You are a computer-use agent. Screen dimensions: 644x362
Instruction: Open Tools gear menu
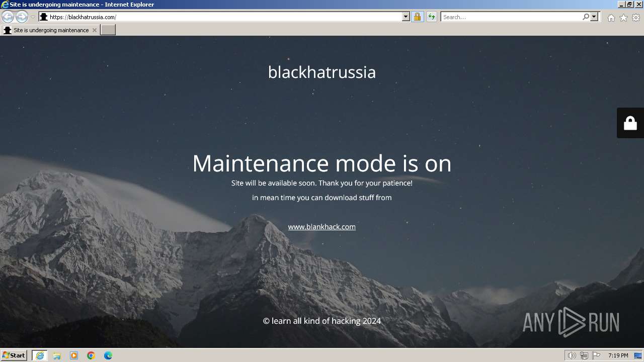[x=636, y=18]
